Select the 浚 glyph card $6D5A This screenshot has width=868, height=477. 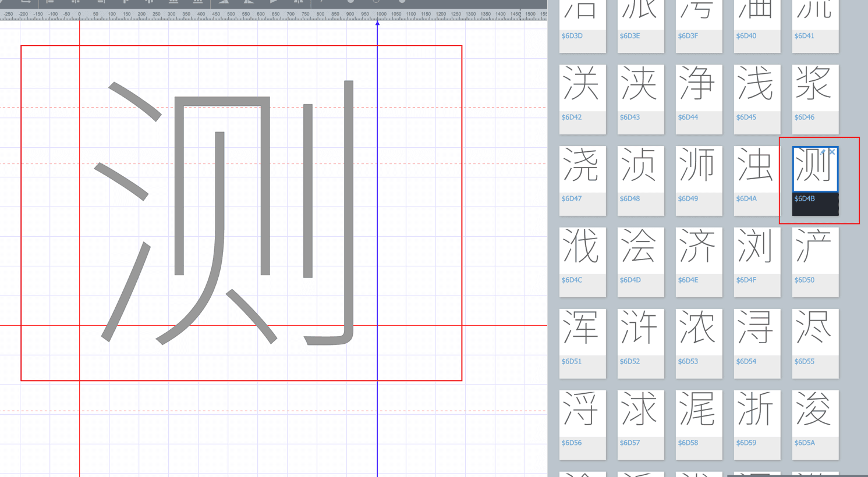coord(815,425)
